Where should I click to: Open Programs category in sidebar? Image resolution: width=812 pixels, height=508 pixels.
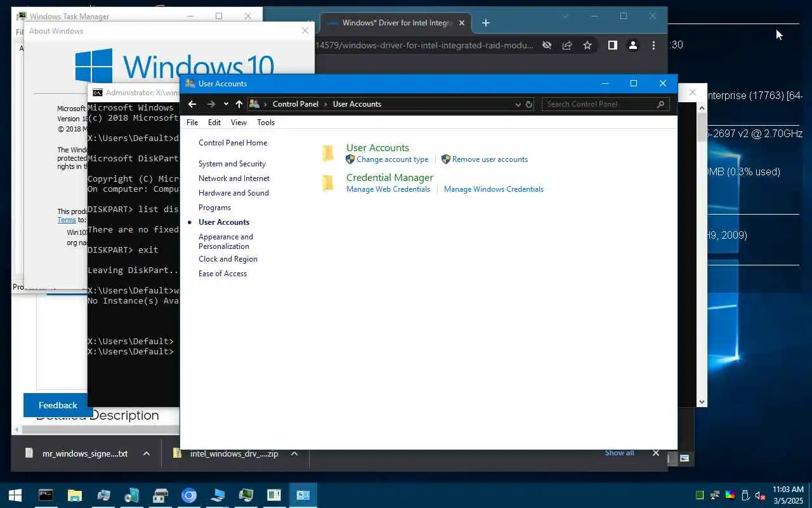(214, 208)
